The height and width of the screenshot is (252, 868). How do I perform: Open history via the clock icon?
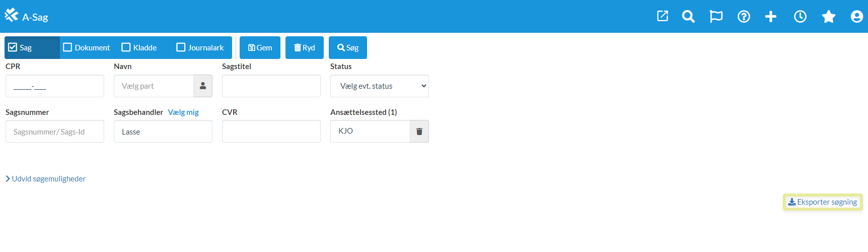[x=800, y=17]
